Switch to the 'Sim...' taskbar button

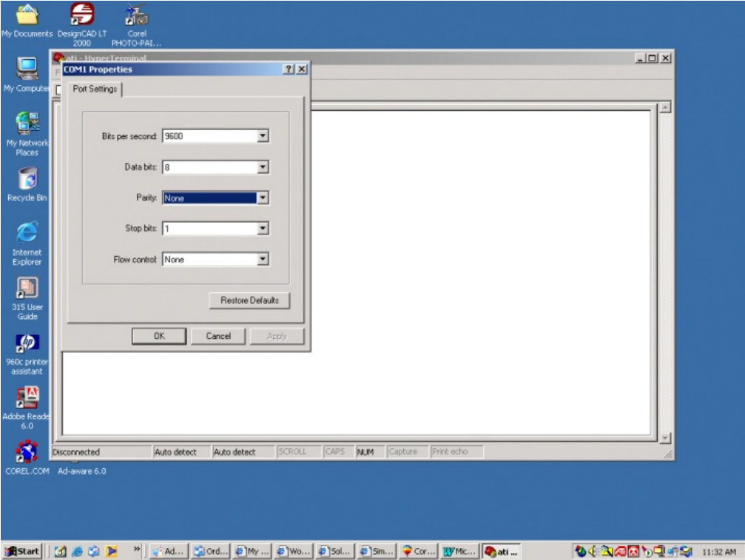pyautogui.click(x=377, y=551)
